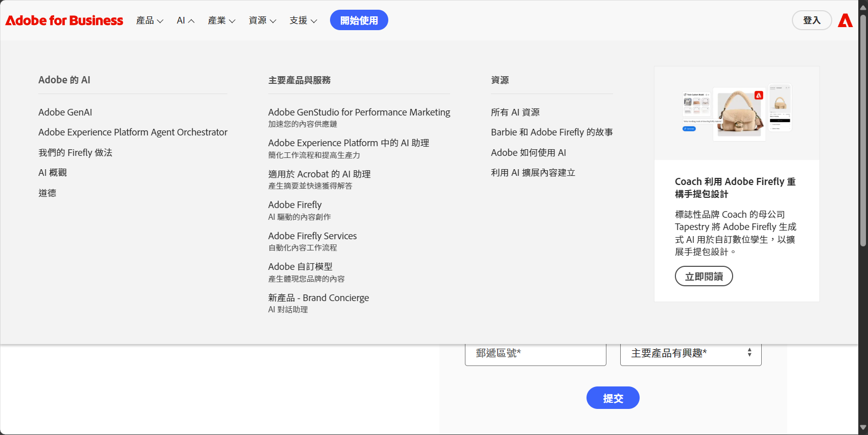868x435 pixels.
Task: Click the 立即閱讀 button
Action: [704, 276]
